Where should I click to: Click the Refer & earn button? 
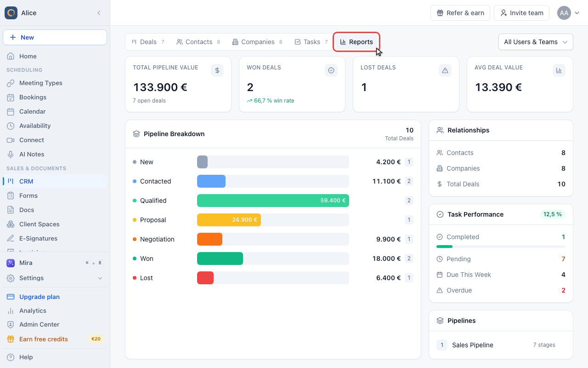[x=460, y=13]
